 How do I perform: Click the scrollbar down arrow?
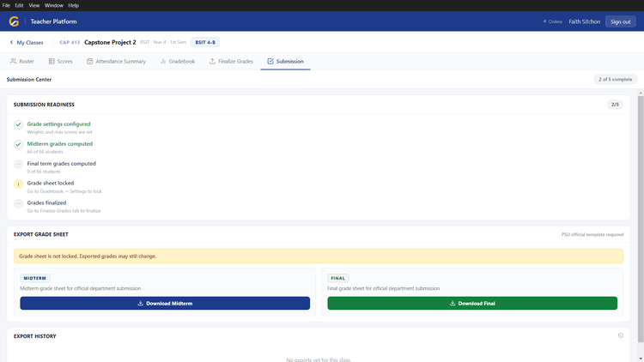tap(641, 359)
